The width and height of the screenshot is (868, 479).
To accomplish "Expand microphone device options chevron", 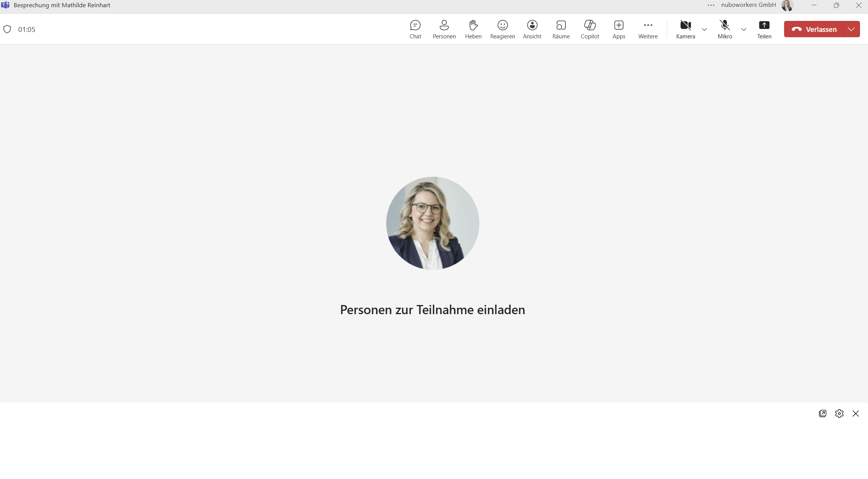I will [x=744, y=30].
